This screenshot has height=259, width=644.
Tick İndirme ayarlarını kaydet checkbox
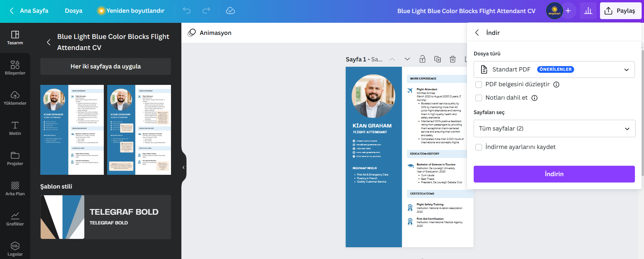(x=479, y=147)
